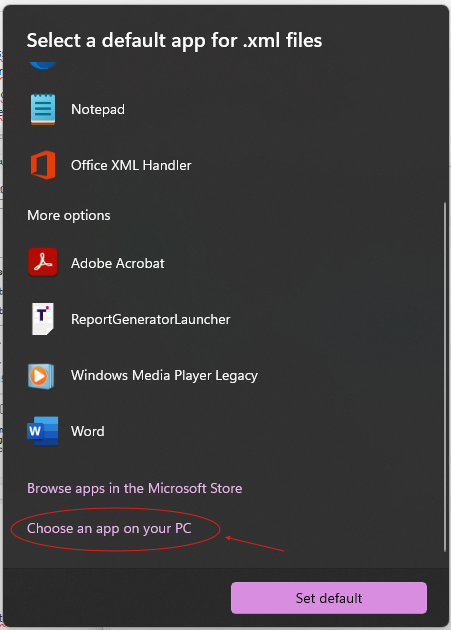Choose Windows Media Player Legacy entry
This screenshot has height=630, width=451.
pos(225,375)
